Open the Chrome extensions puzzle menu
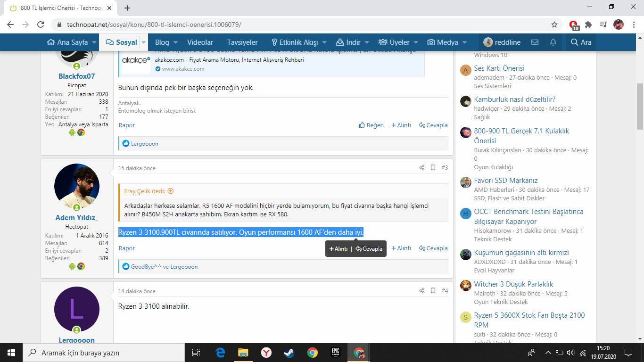 [x=588, y=25]
